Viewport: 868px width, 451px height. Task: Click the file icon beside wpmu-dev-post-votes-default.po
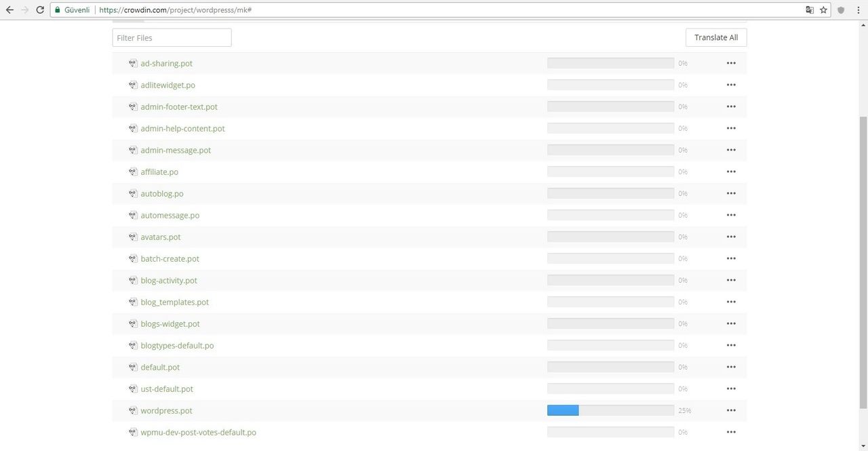click(x=133, y=432)
